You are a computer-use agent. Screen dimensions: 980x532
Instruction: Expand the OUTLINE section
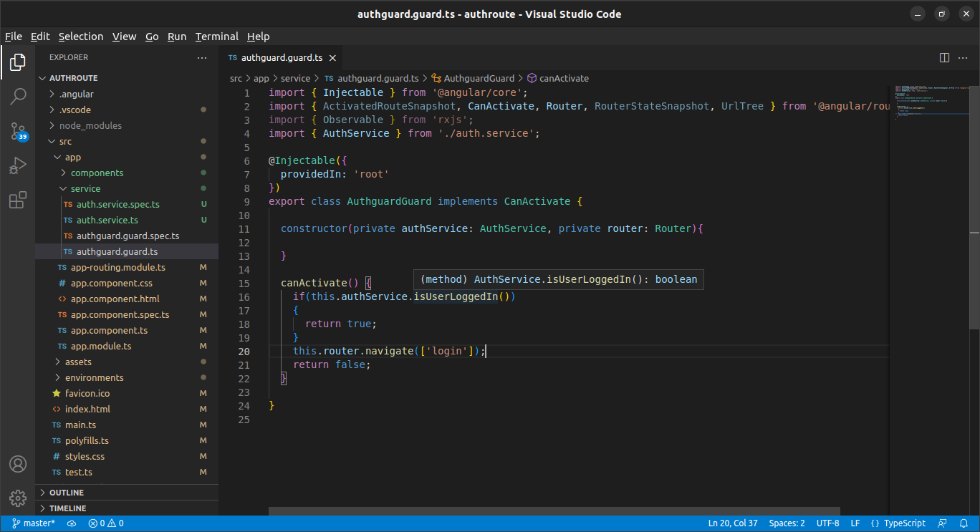[127, 493]
